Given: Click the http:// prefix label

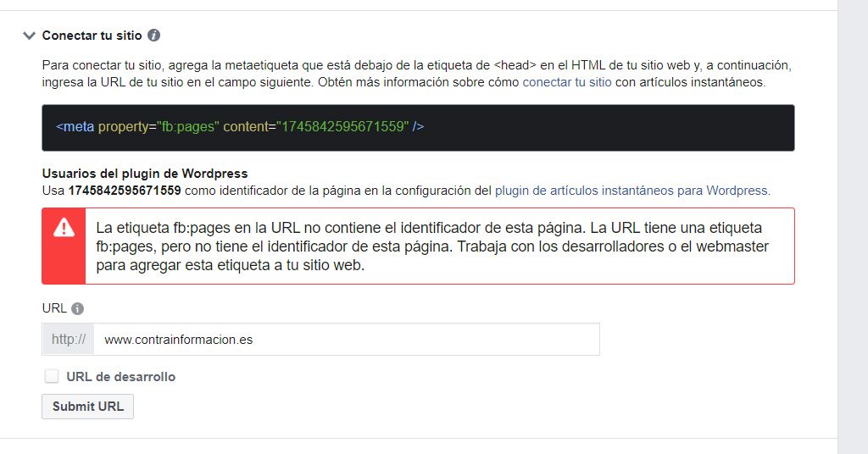Looking at the screenshot, I should (x=69, y=340).
